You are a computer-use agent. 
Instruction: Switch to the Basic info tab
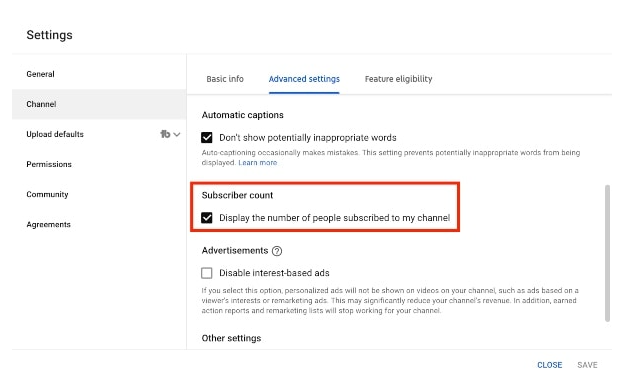[225, 79]
